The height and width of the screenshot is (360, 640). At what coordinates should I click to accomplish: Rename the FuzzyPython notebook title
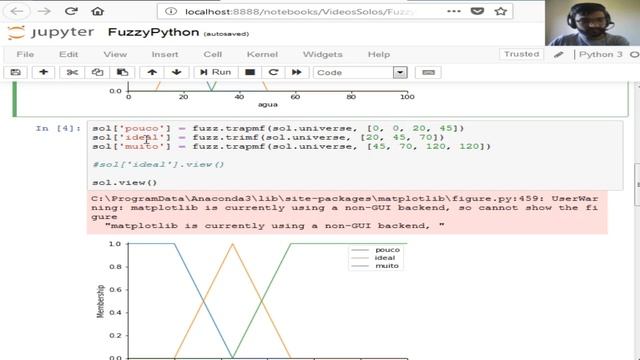[x=153, y=32]
